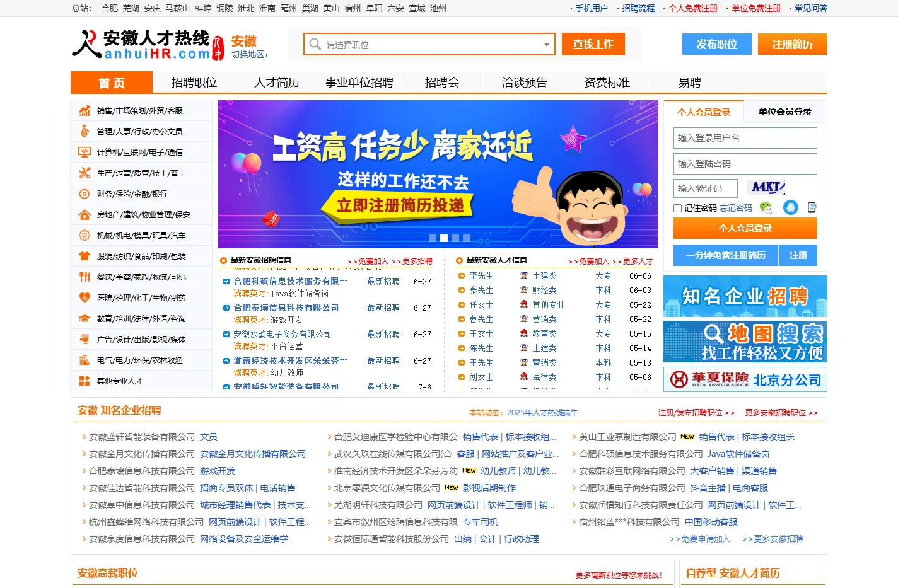Viewport: 898px width, 588px height.
Task: Open the 华夏保险 北京分公司 banner
Action: (745, 379)
